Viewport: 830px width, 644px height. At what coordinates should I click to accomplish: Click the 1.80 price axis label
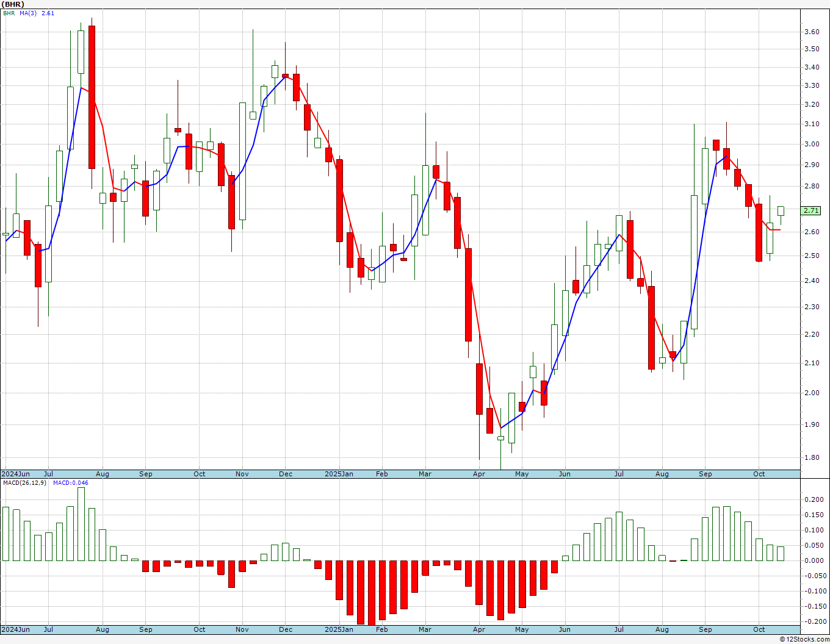(812, 457)
